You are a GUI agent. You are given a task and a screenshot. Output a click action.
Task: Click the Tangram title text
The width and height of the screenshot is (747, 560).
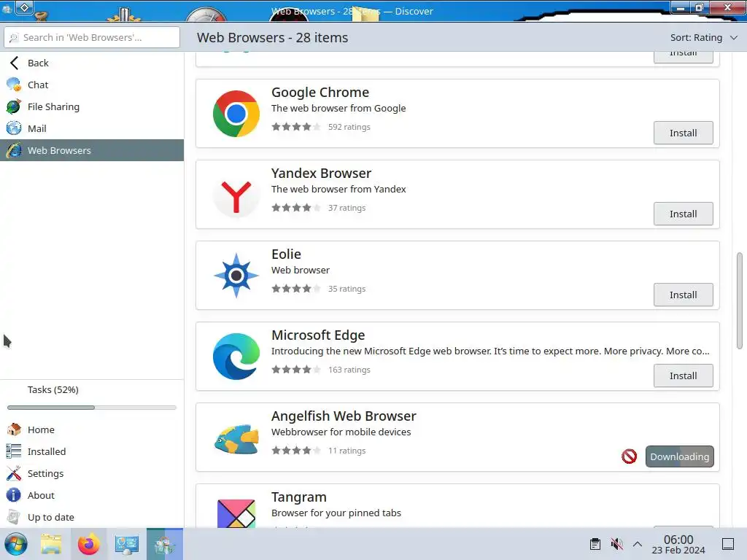click(x=298, y=497)
